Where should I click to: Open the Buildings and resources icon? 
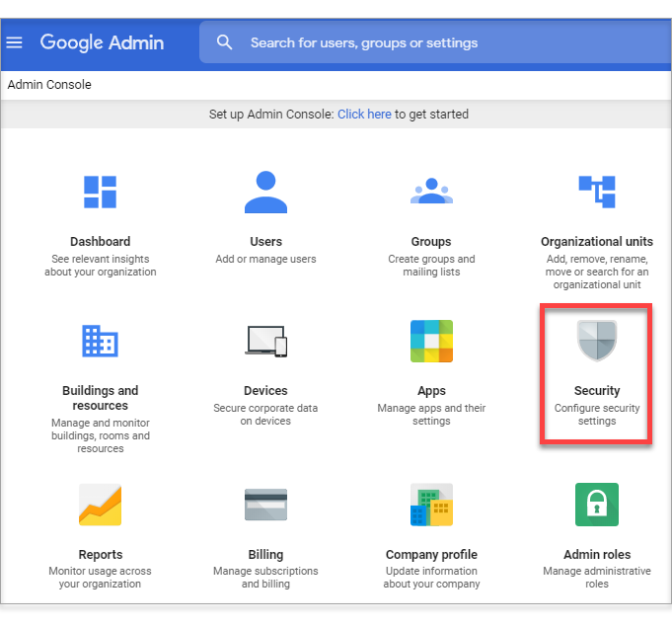[x=100, y=341]
